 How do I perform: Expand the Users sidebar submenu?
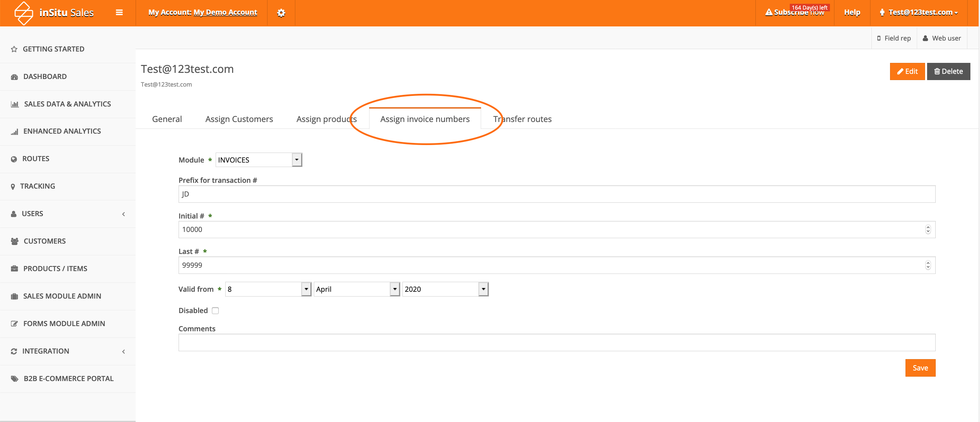coord(123,214)
